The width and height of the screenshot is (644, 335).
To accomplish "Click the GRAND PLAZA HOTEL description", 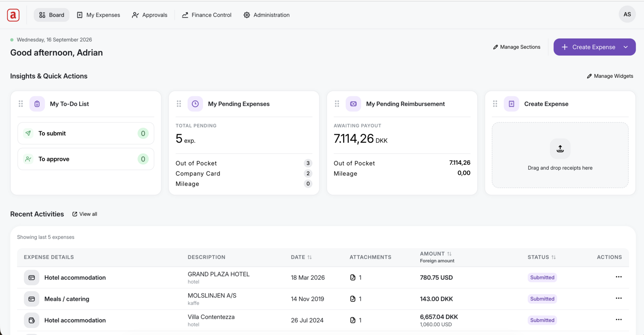I will [x=219, y=274].
